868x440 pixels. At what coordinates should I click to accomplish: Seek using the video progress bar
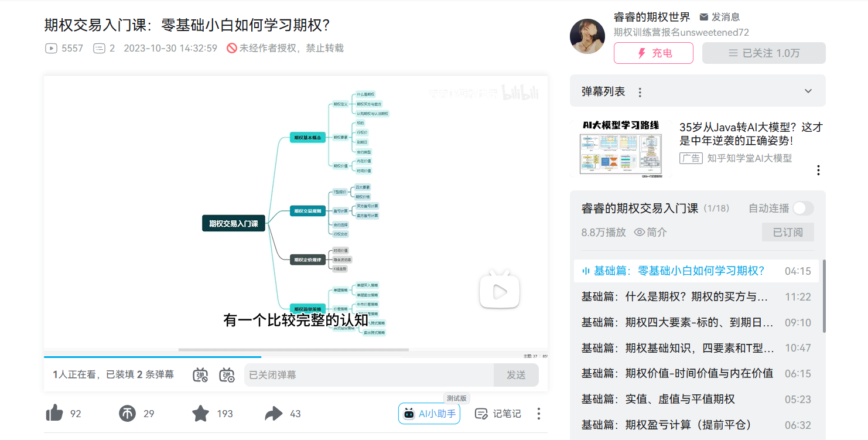click(x=296, y=356)
